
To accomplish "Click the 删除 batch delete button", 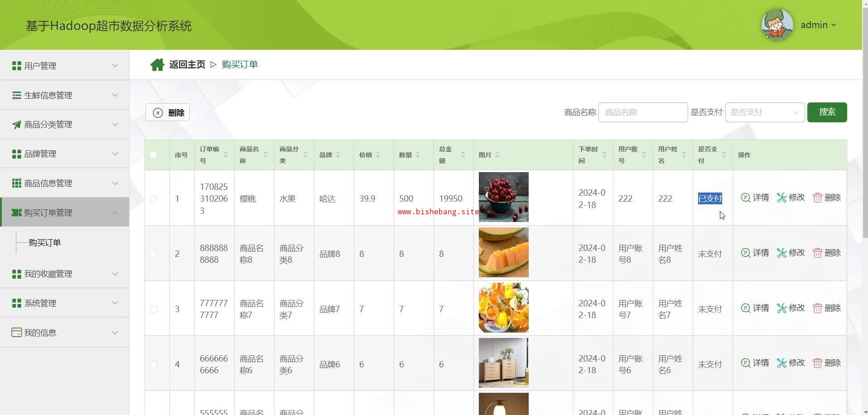I will click(168, 112).
